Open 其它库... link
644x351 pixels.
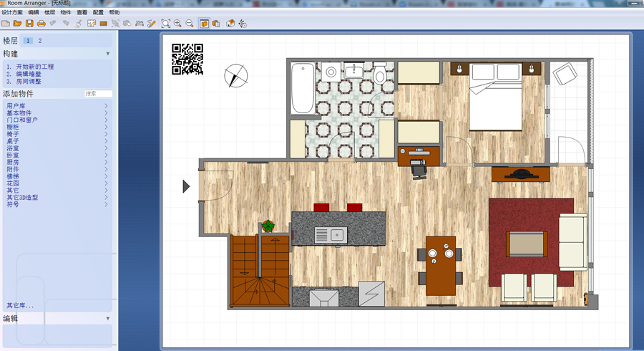pyautogui.click(x=20, y=305)
